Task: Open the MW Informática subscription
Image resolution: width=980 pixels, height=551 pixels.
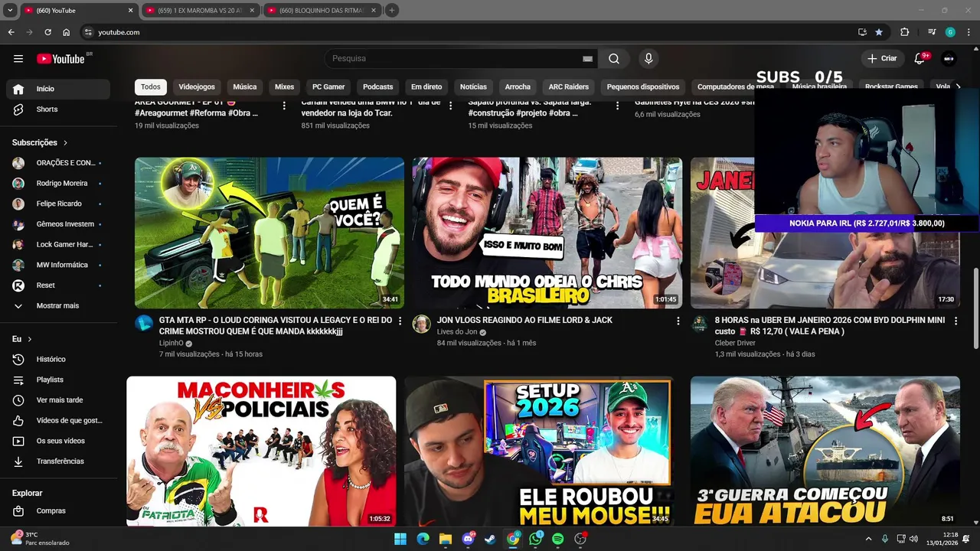Action: (x=58, y=265)
